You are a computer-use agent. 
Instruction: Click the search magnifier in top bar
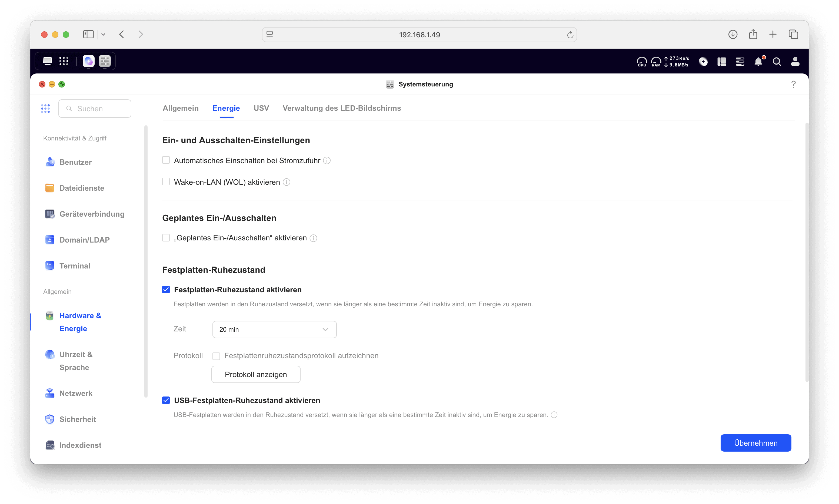(777, 62)
